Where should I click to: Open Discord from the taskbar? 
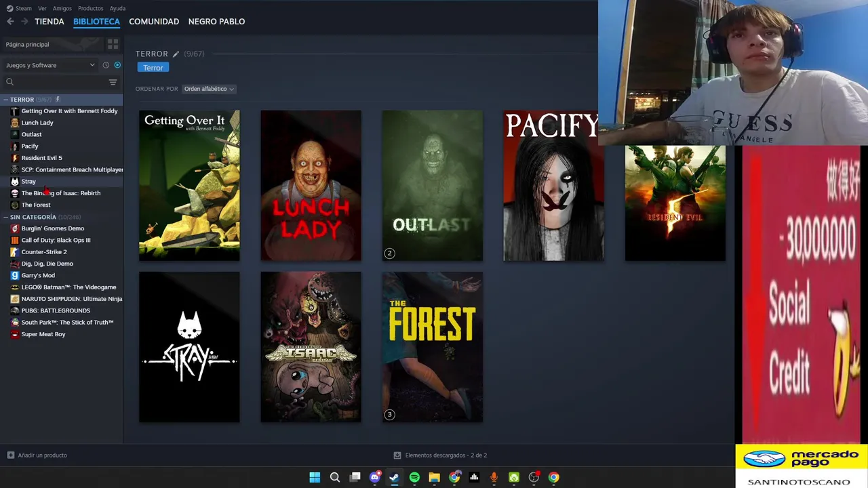point(374,477)
